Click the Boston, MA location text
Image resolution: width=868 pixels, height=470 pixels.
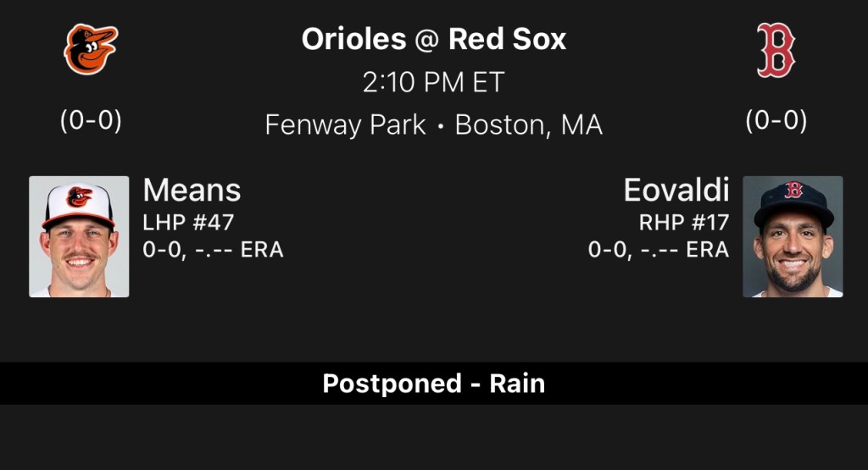point(529,125)
